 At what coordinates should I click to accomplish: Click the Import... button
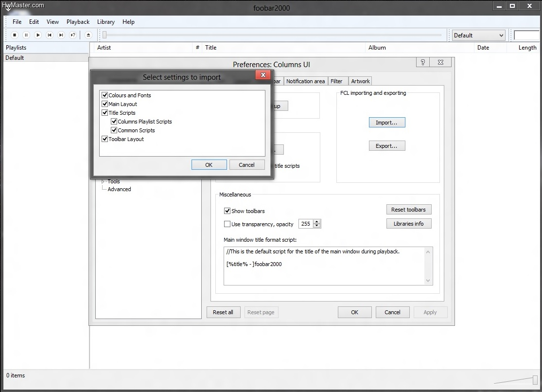coord(387,123)
